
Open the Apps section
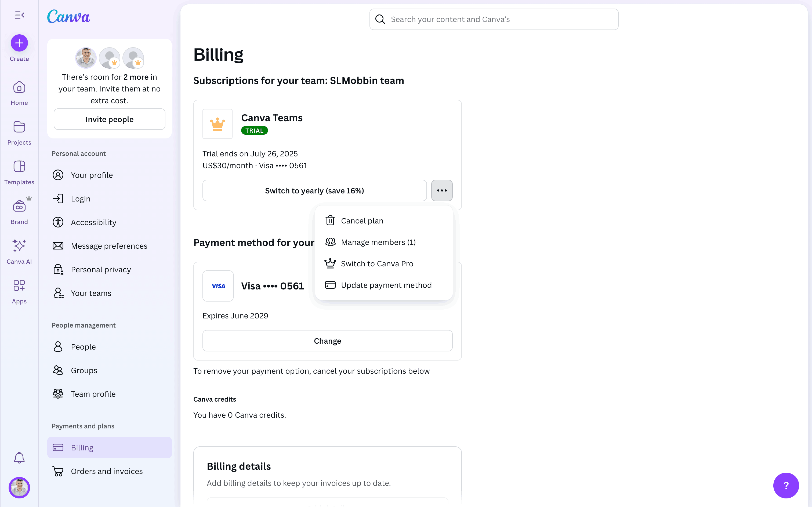click(19, 291)
